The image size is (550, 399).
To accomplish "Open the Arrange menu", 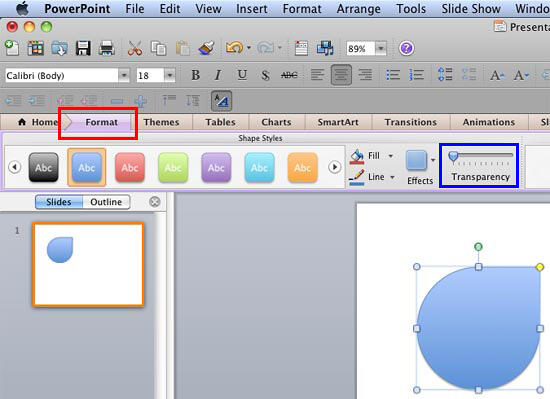I will tap(358, 8).
